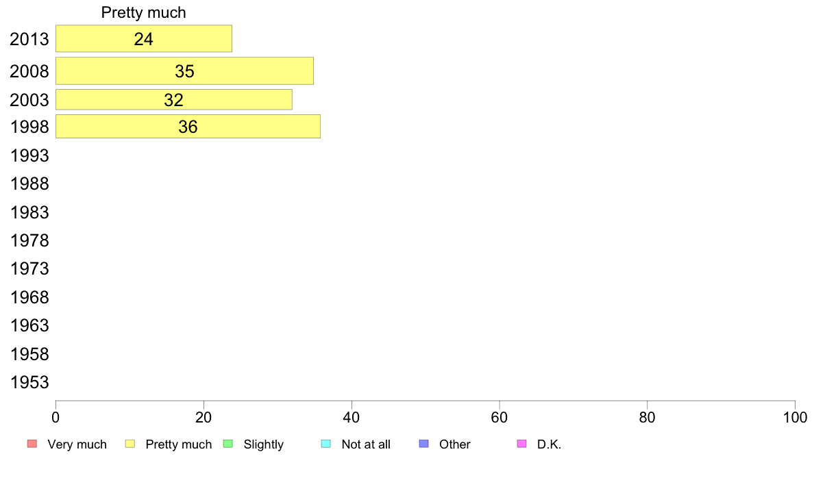Click the 100 axis tick label
The height and width of the screenshot is (504, 814).
tap(795, 417)
